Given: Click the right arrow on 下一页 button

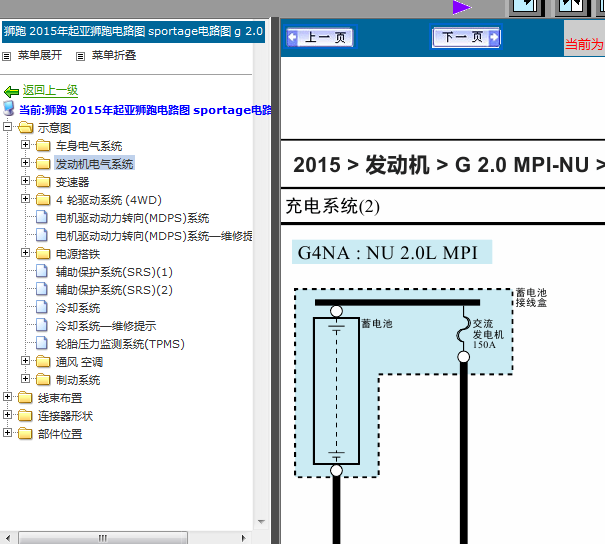Looking at the screenshot, I should [x=493, y=37].
